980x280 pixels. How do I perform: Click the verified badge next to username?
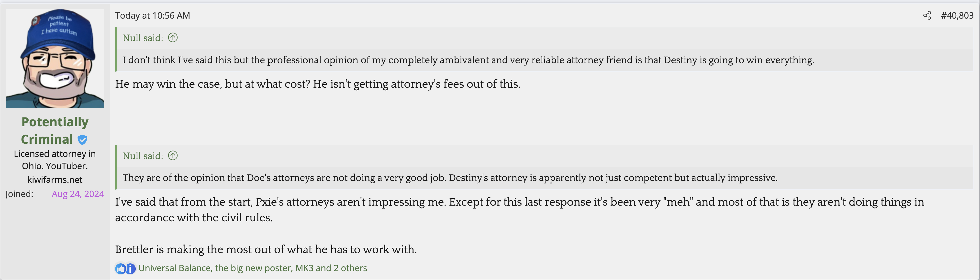(82, 140)
